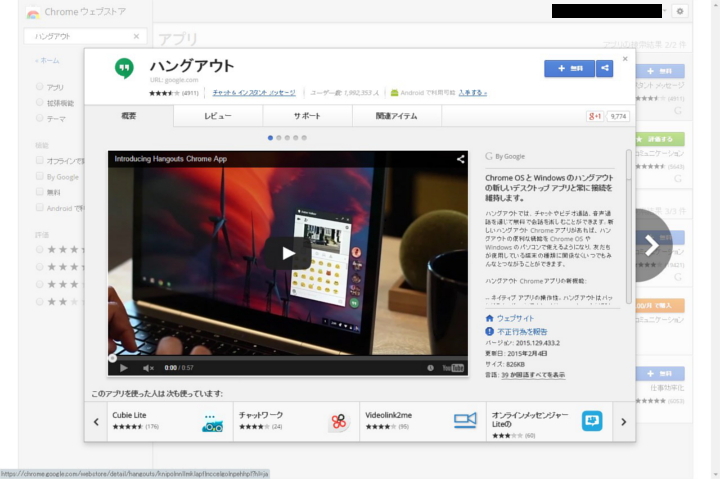Click the 入手する link for Android
This screenshot has height=479, width=720.
[x=472, y=93]
